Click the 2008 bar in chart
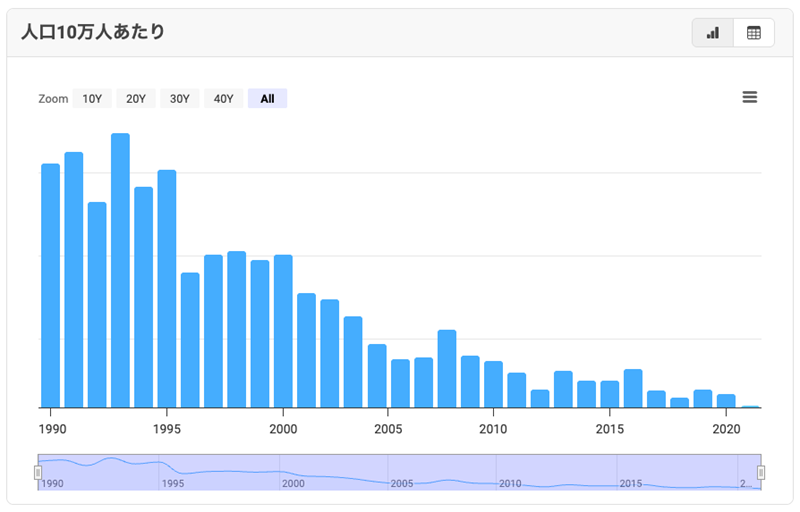Screen dimensions: 800x512 447,368
